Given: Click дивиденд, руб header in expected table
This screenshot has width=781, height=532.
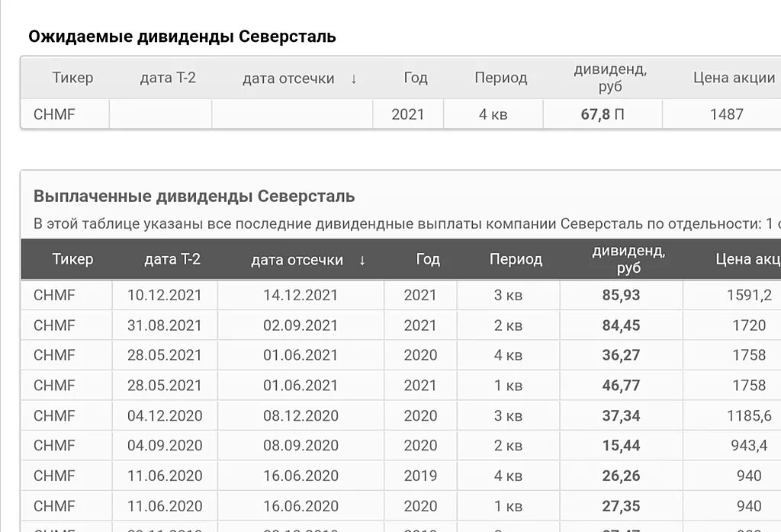Looking at the screenshot, I should [x=610, y=78].
